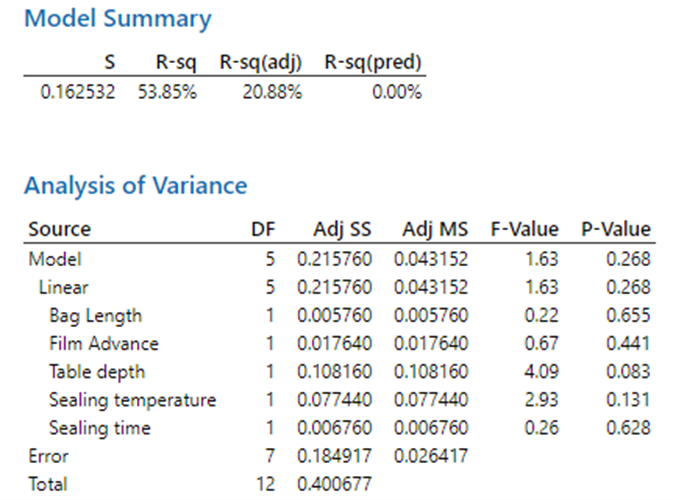The image size is (673, 500).
Task: Click the Film Advance row label
Action: pos(103,344)
